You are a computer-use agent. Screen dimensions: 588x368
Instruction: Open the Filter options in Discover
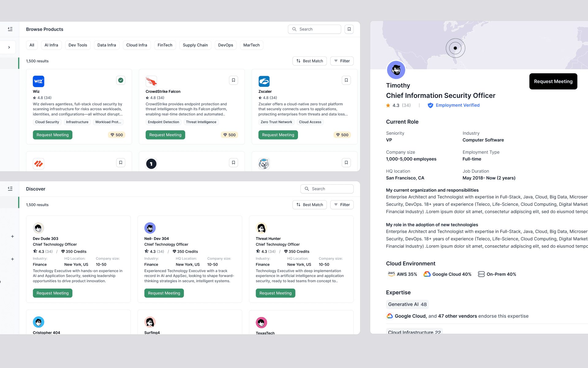coord(342,205)
